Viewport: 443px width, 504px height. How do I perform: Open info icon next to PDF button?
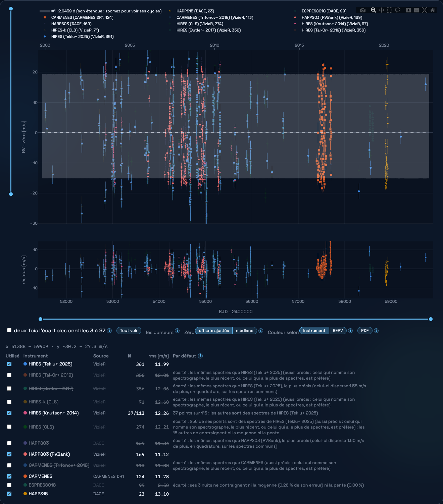376,331
